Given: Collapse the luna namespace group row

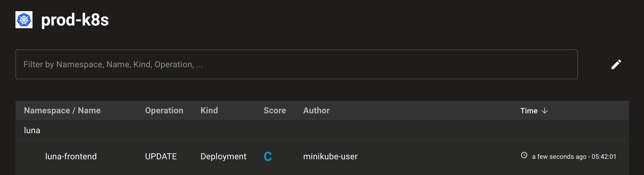Looking at the screenshot, I should click(x=32, y=130).
